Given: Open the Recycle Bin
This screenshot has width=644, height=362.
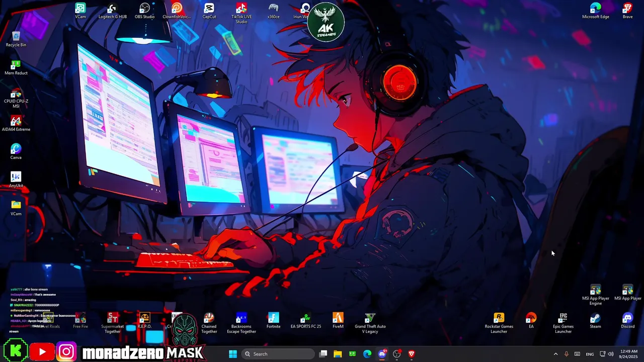Looking at the screenshot, I should [16, 39].
